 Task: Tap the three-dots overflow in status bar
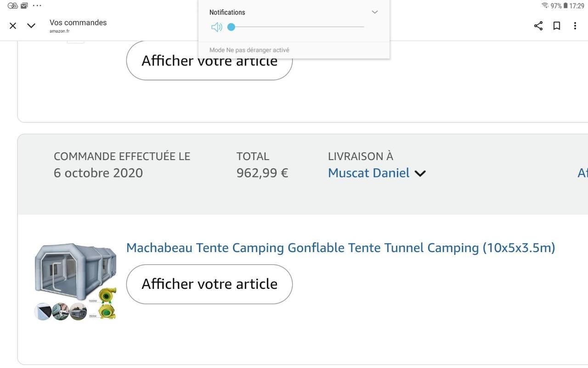(37, 6)
